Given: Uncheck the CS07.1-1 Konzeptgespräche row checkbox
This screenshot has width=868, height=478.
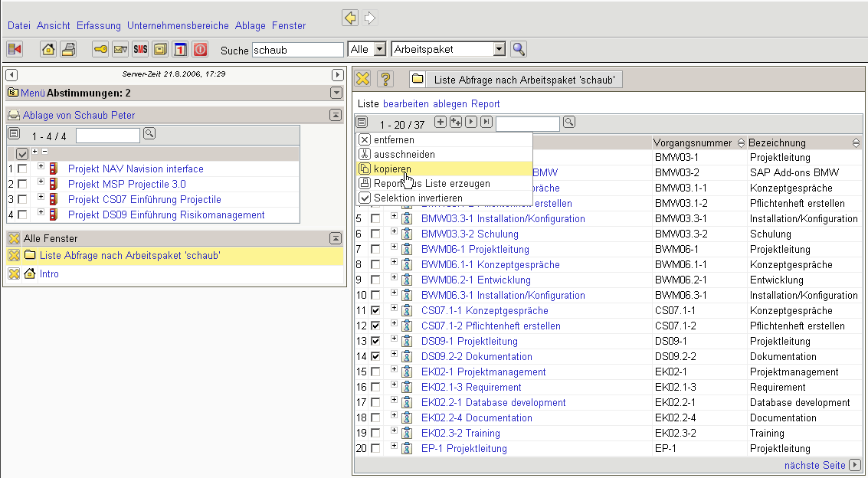Looking at the screenshot, I should click(x=375, y=311).
